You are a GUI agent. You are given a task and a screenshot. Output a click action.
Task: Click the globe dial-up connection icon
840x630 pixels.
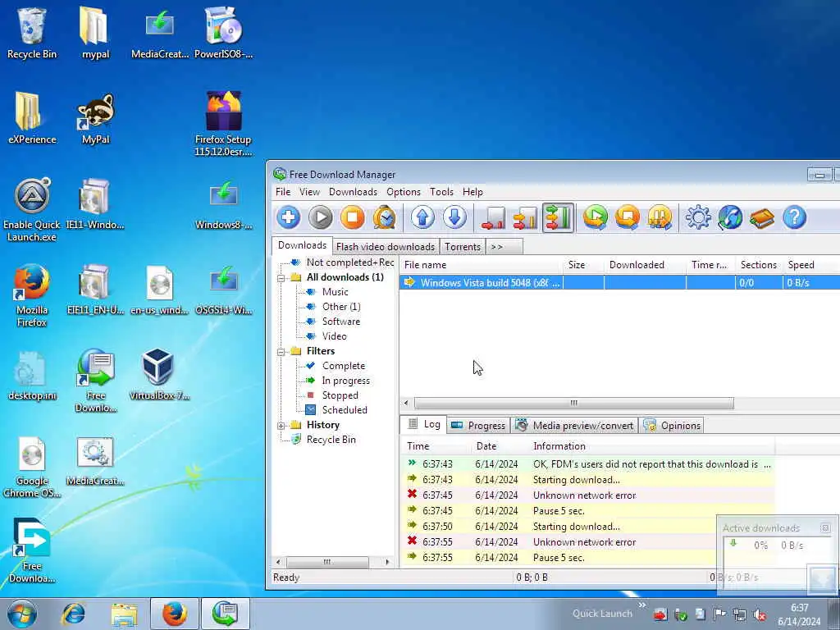coord(730,217)
